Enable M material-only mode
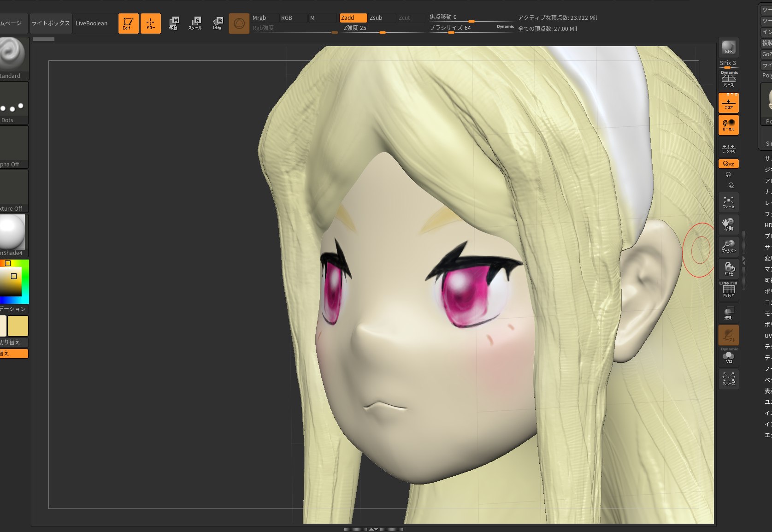 323,18
